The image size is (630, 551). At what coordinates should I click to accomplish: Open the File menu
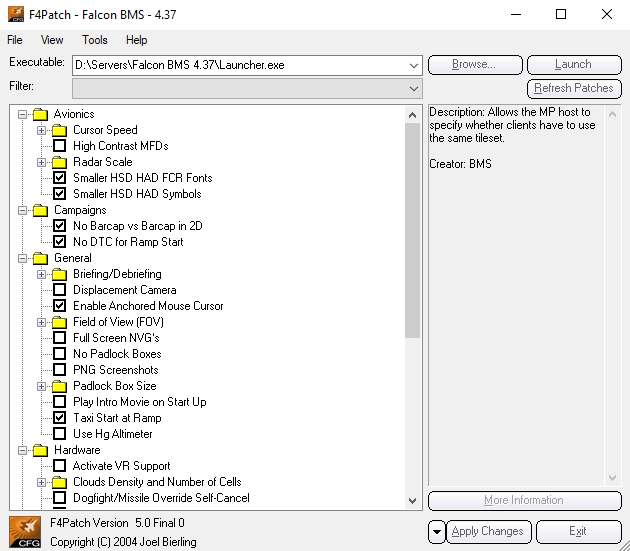click(x=15, y=40)
